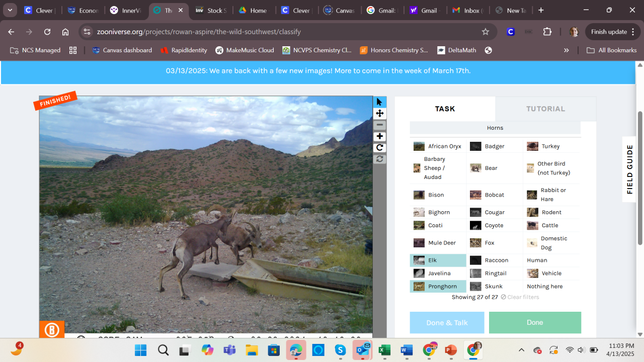This screenshot has height=362, width=644.
Task: Switch to the Inbox Gmail tab
Action: pyautogui.click(x=468, y=10)
